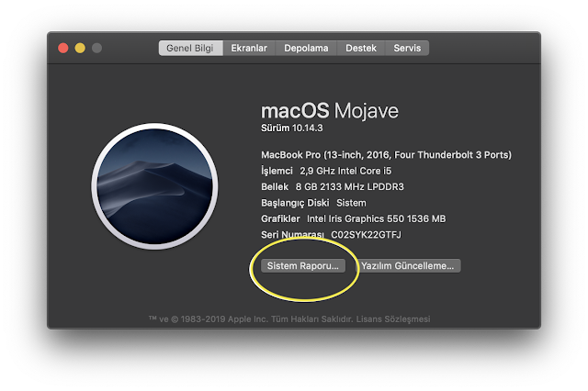
Task: Click the Grafikler Intel Iris Graphics line
Action: coord(353,218)
